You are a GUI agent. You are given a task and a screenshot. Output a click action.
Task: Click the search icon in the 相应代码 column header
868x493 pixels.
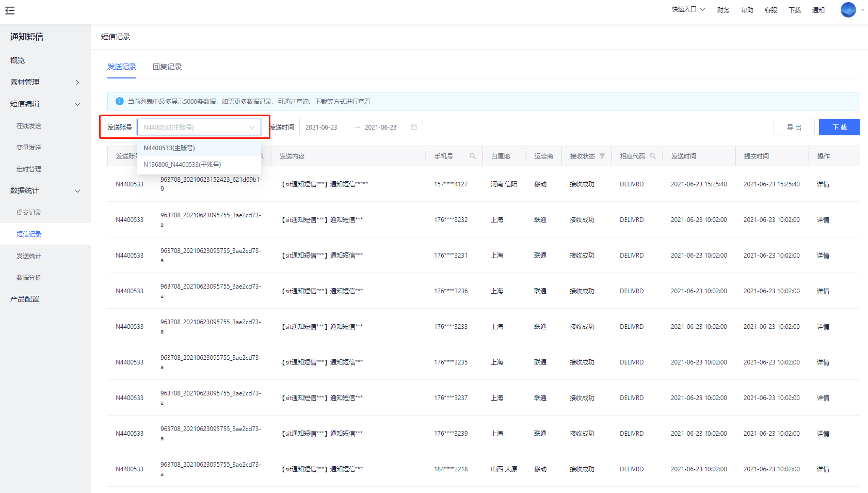(x=652, y=156)
